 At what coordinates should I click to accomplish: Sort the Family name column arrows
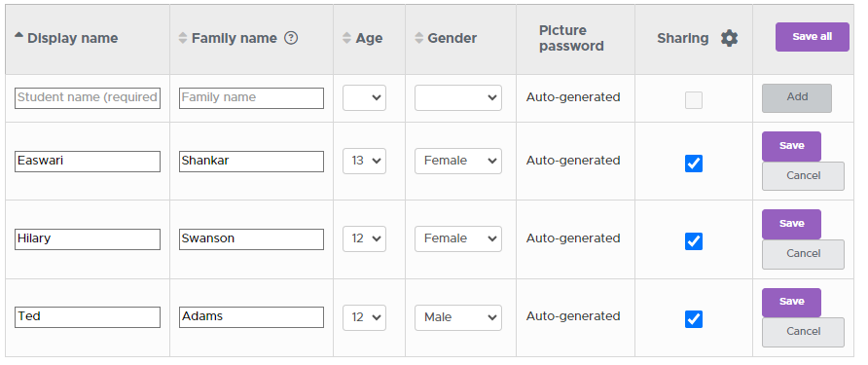183,38
